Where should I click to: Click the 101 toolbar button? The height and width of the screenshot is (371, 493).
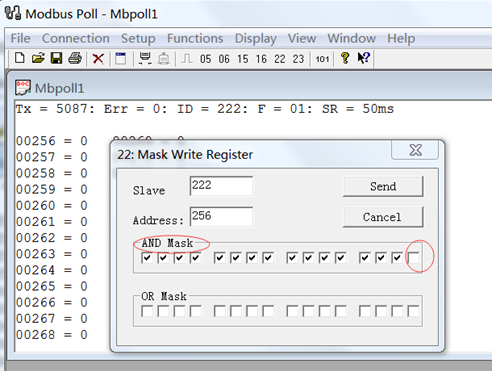tap(322, 59)
